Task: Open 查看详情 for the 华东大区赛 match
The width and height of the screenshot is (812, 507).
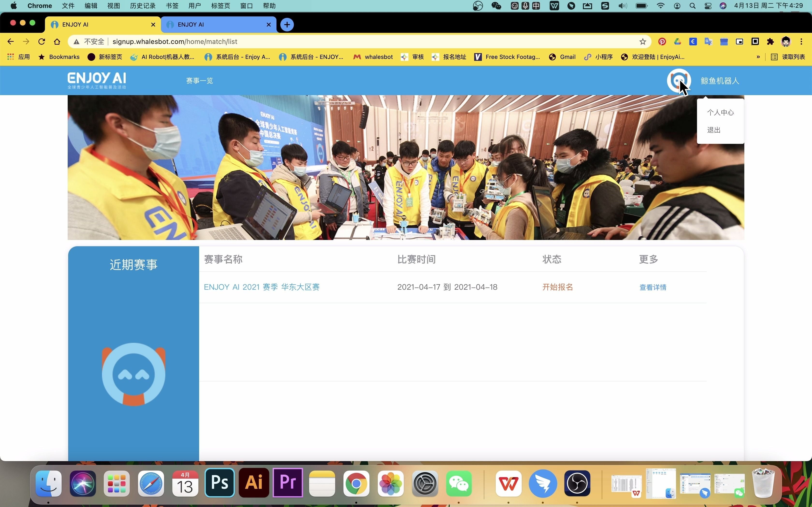Action: (x=652, y=287)
